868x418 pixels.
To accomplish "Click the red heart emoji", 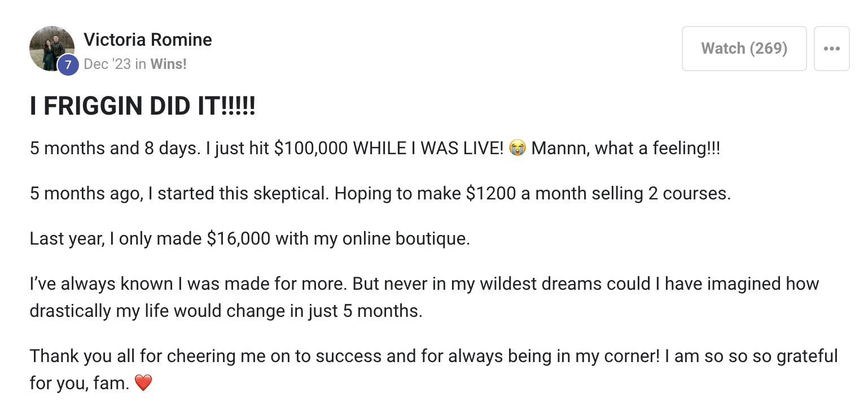I will pyautogui.click(x=143, y=384).
